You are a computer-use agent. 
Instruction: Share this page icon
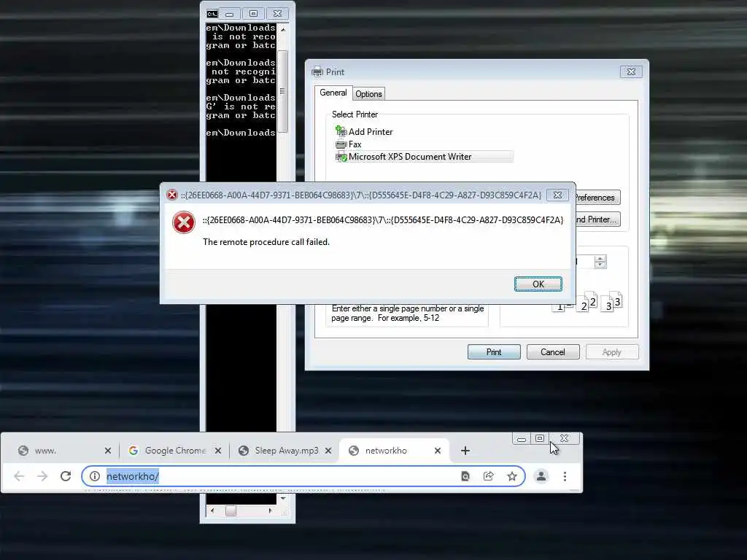pos(488,476)
